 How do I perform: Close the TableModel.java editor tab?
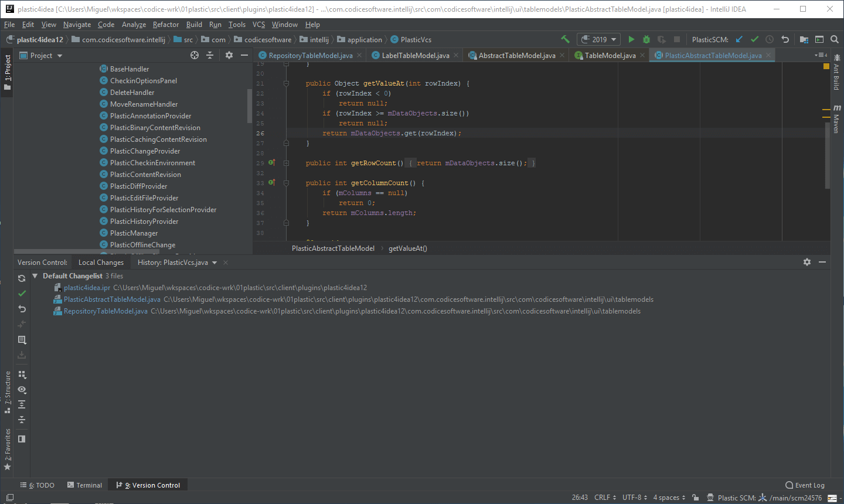point(642,55)
